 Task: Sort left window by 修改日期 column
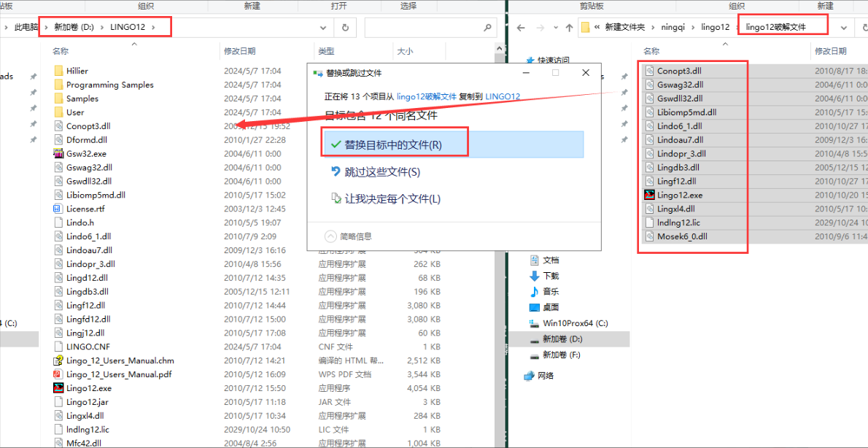click(240, 51)
